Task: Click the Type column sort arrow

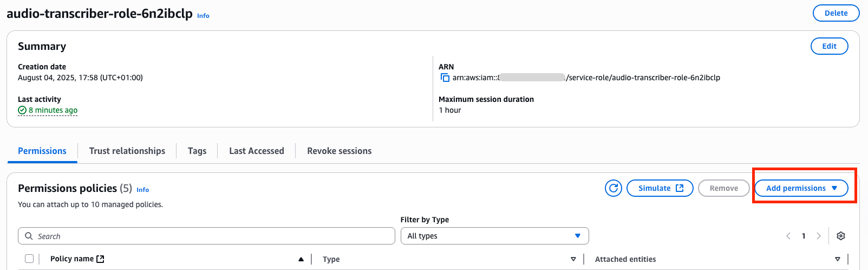Action: coord(573,259)
